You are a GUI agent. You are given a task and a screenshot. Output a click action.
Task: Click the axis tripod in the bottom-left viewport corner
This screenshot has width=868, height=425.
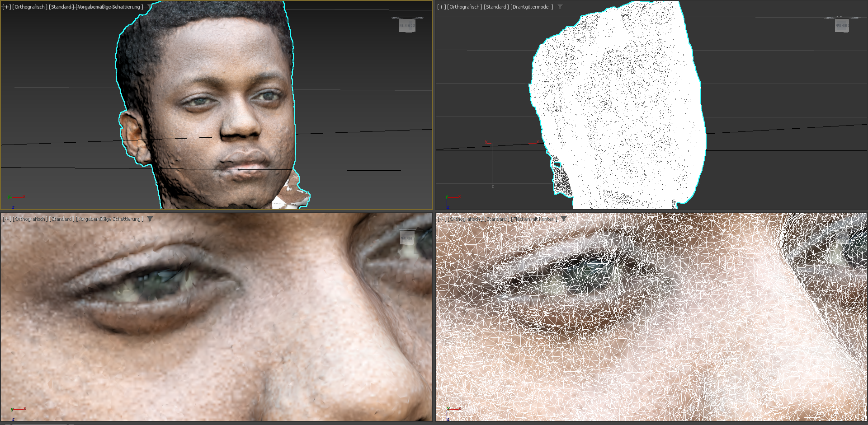[16, 412]
